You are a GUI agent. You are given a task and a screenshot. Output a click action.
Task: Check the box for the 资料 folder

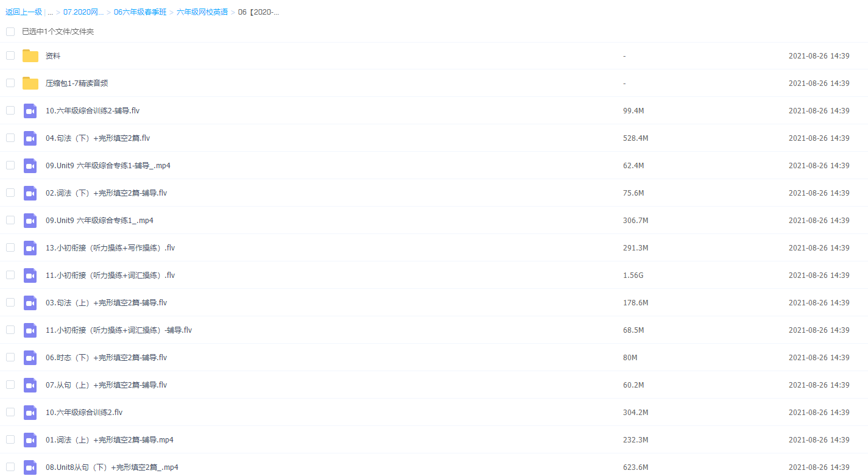10,55
